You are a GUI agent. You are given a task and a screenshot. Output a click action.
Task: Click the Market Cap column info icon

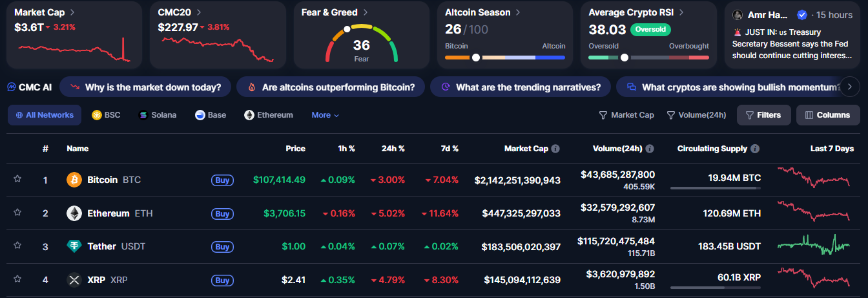click(x=555, y=149)
